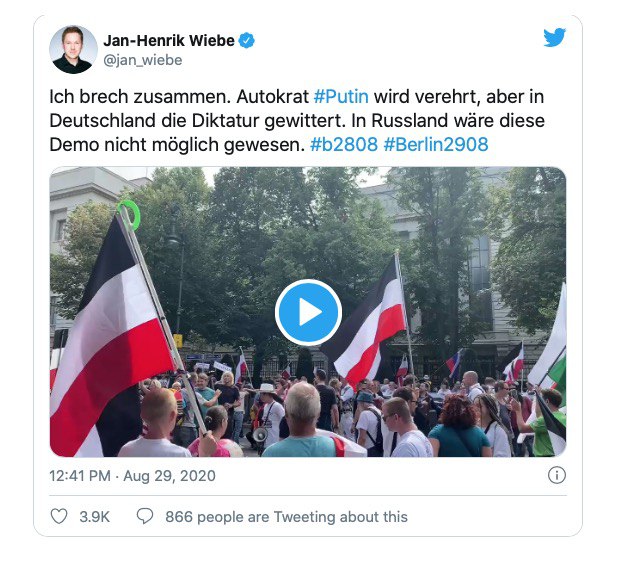Open the #Berlin2908 hashtag link

(x=436, y=145)
